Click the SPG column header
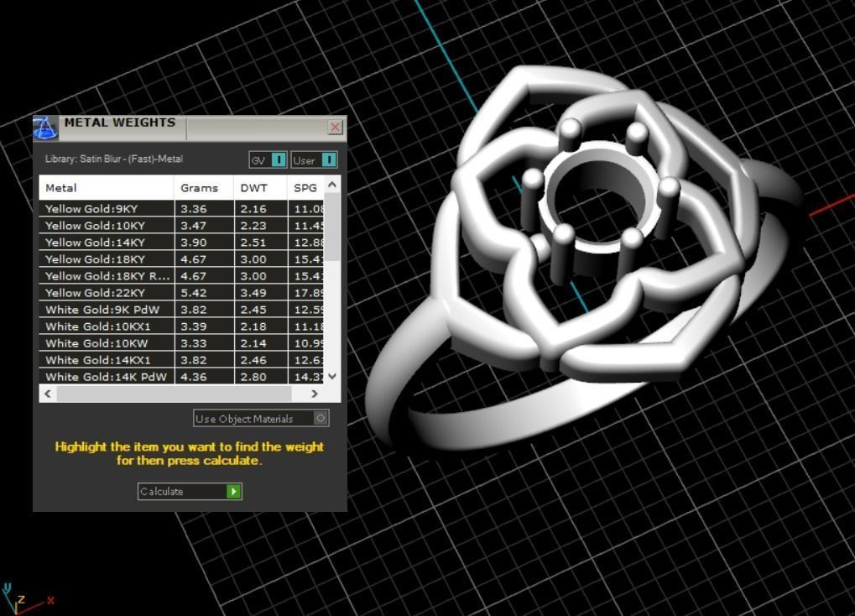The image size is (855, 616). tap(306, 188)
